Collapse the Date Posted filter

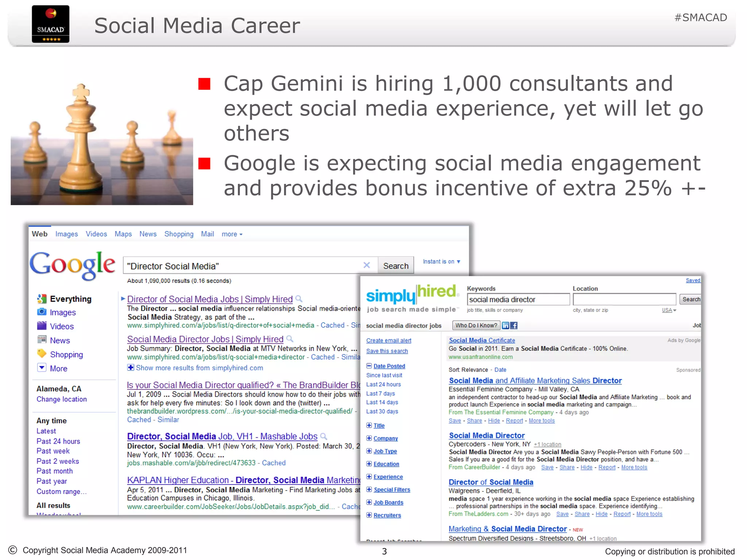[369, 366]
